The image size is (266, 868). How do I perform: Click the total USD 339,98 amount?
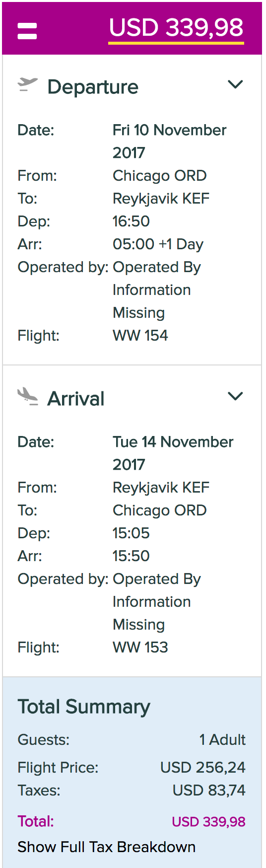tap(208, 822)
